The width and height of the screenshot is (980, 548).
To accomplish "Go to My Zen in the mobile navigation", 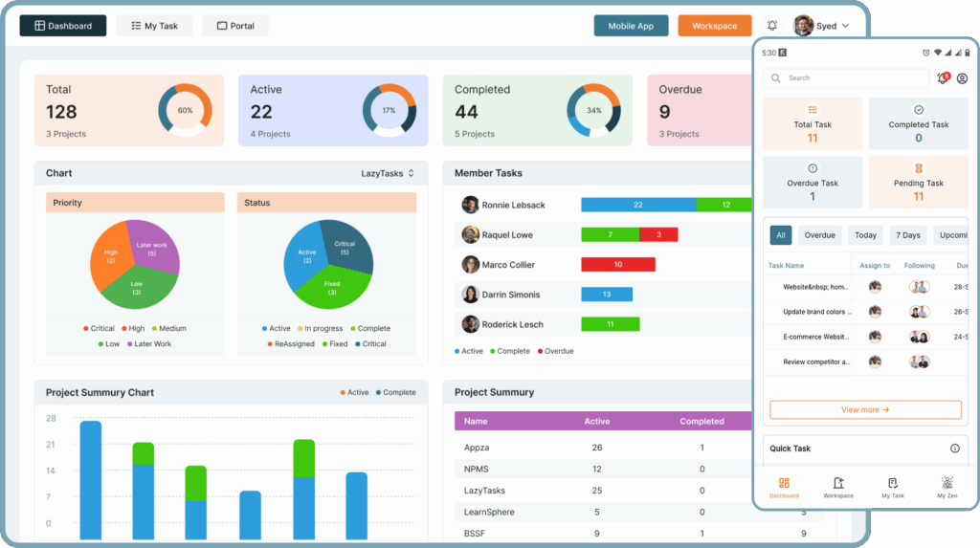I will tap(947, 488).
